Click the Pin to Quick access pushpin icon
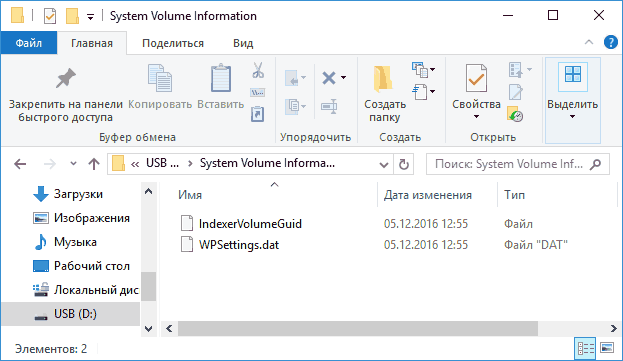The height and width of the screenshot is (361, 623). (66, 78)
